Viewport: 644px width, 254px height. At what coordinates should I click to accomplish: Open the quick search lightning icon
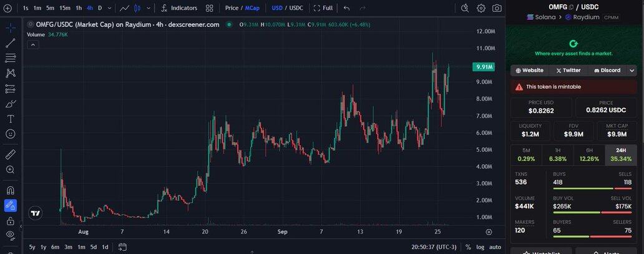465,8
